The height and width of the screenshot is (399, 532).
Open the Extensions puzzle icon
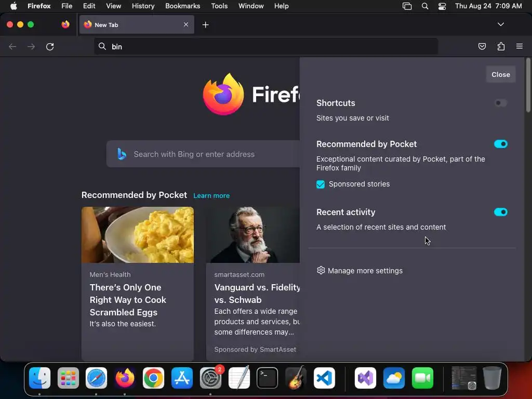501,46
